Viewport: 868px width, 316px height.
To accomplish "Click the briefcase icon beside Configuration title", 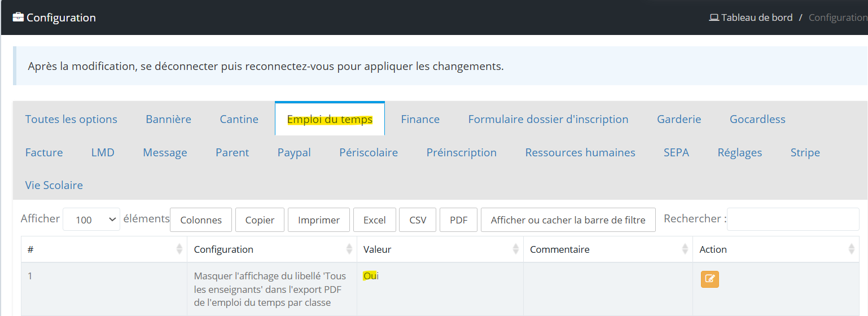I will 18,17.
